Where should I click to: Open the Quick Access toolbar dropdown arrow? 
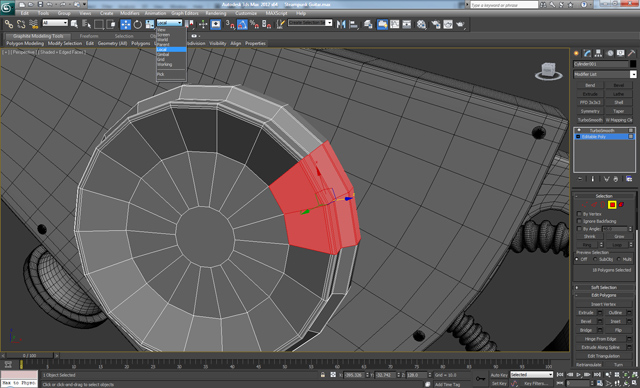click(x=84, y=4)
